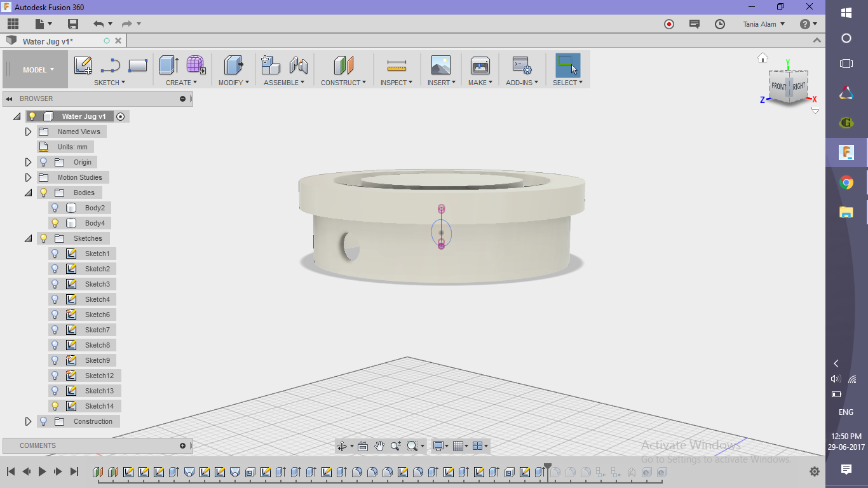
Task: Open the comments notification icon
Action: [x=695, y=24]
